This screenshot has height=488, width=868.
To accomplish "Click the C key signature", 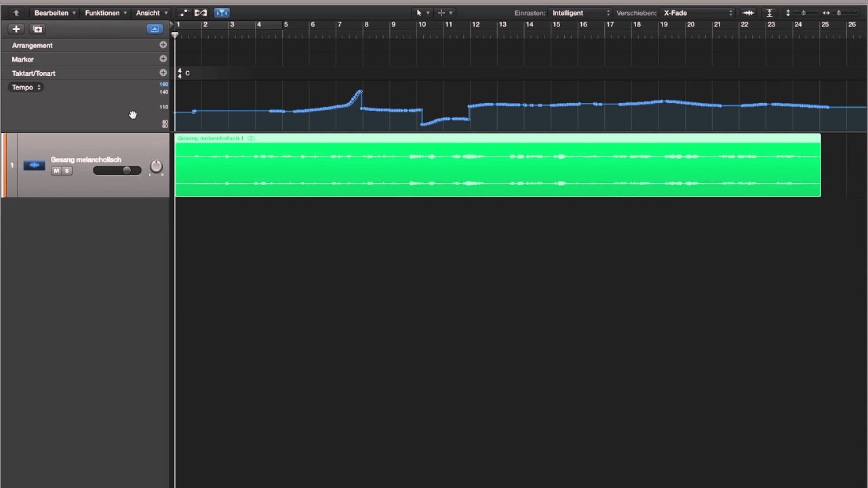I will click(187, 73).
